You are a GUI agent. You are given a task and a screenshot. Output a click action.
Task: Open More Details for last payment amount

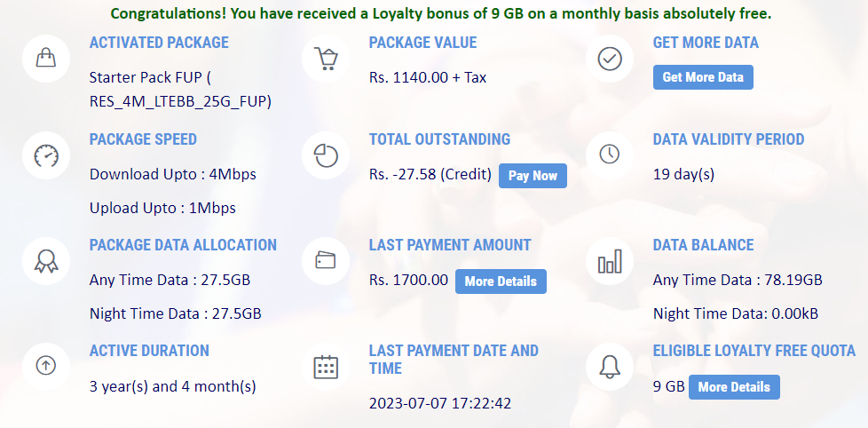tap(501, 281)
